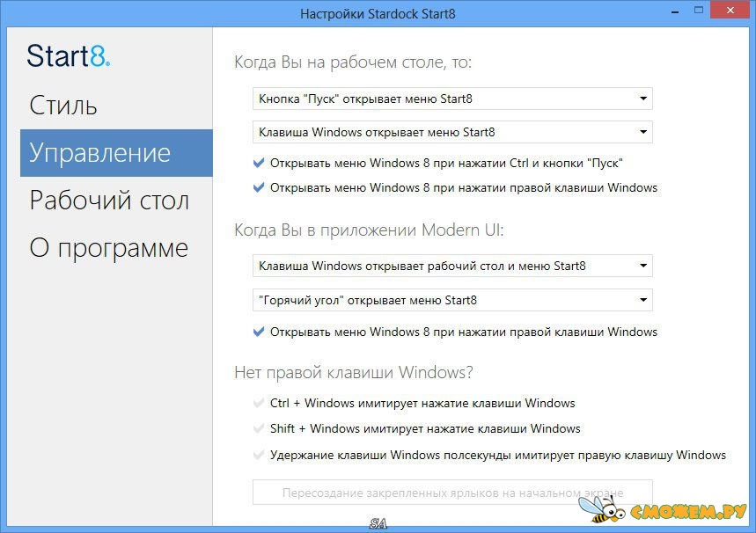The image size is (756, 533).
Task: Click the heading "Когда Вы в приложении Modern UI:"
Action: point(369,230)
